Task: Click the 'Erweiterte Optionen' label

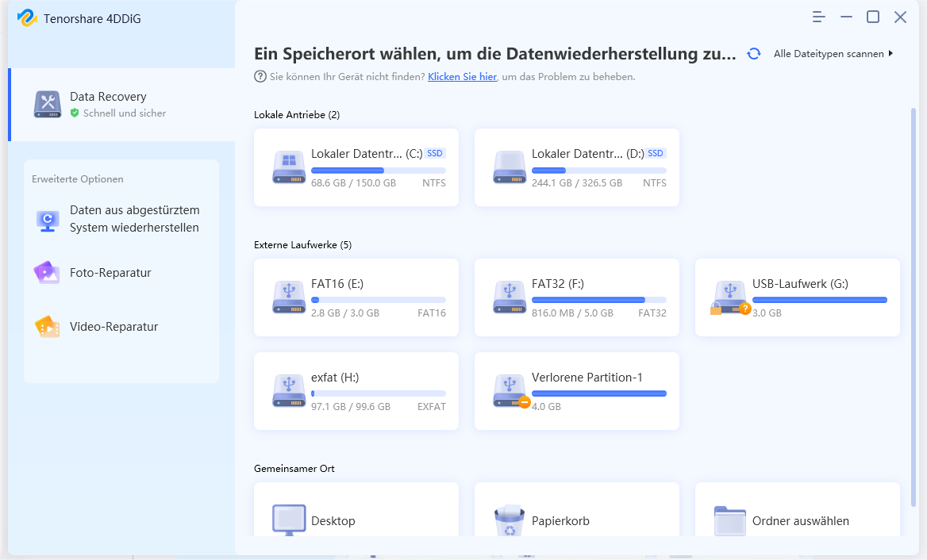Action: [x=78, y=179]
